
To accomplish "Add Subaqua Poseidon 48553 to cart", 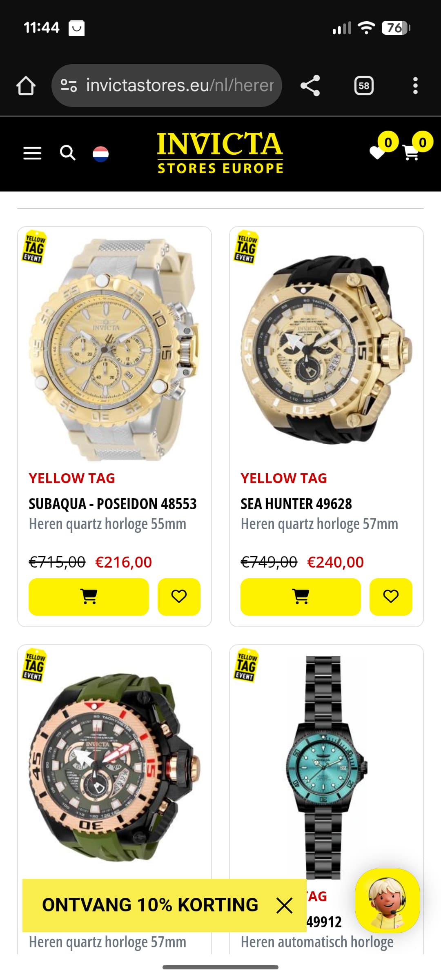I will coord(89,597).
